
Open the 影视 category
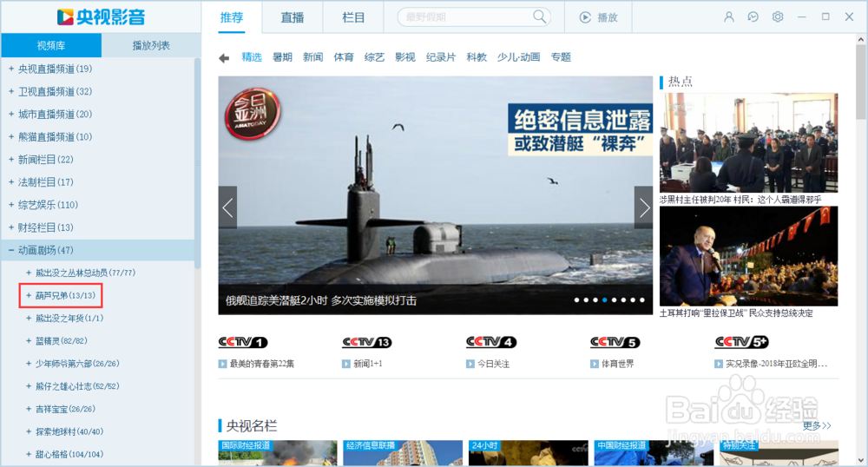[405, 57]
